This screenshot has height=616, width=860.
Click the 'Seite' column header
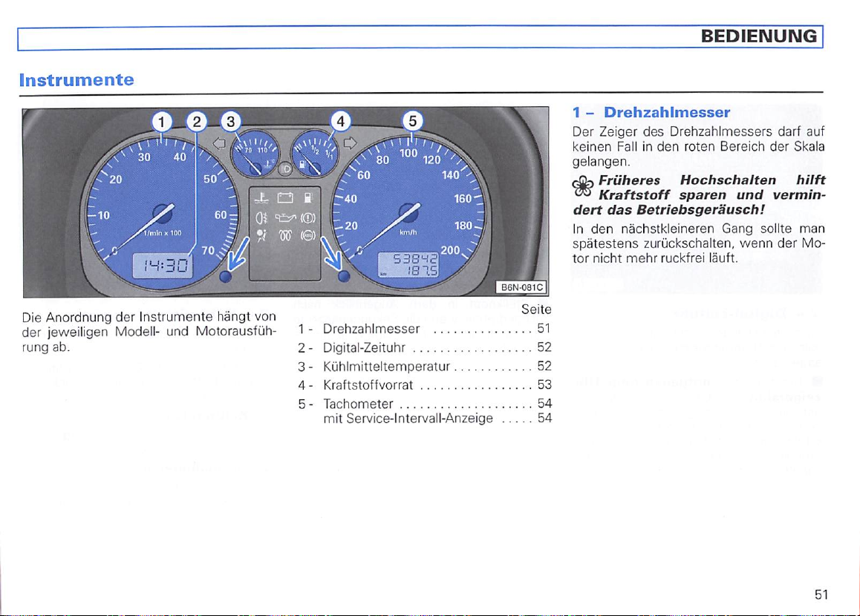536,309
